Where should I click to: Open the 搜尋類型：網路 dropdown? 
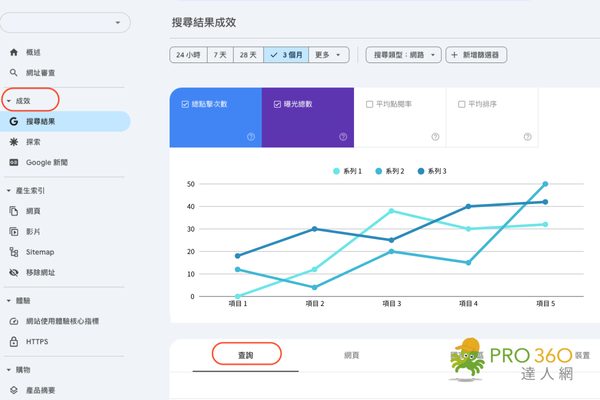403,55
